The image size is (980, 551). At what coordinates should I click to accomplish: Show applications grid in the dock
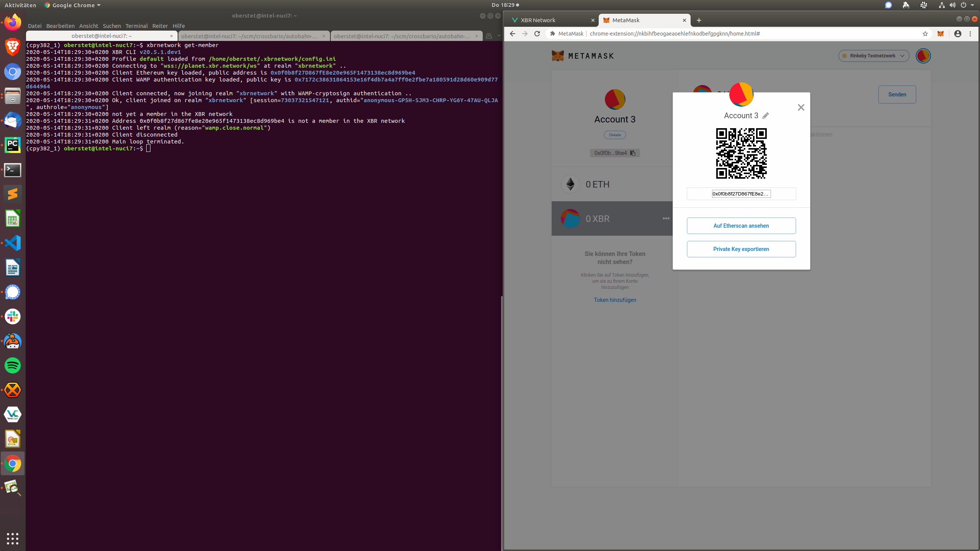13,538
